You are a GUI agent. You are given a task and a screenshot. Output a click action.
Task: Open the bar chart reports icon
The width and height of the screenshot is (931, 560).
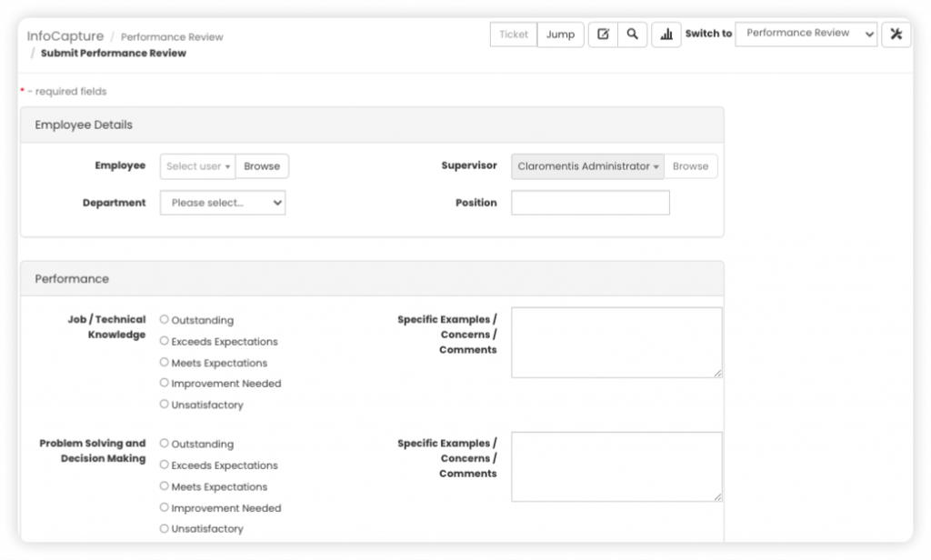click(666, 35)
